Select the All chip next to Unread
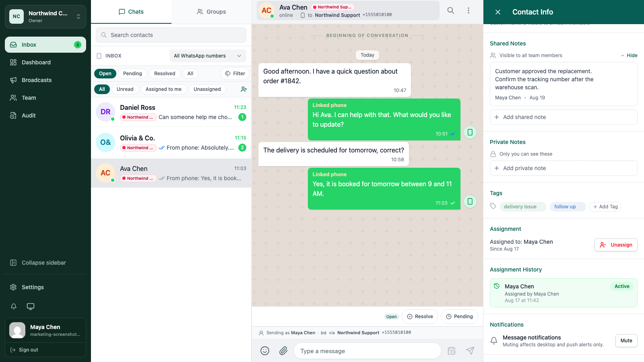Viewport: 644px width, 362px height. (102, 89)
